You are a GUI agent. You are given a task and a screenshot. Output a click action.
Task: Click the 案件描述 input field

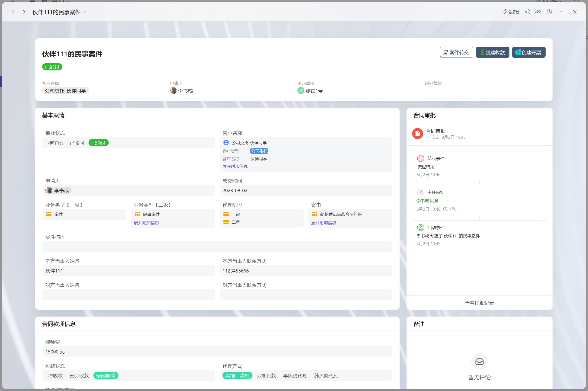click(x=217, y=246)
